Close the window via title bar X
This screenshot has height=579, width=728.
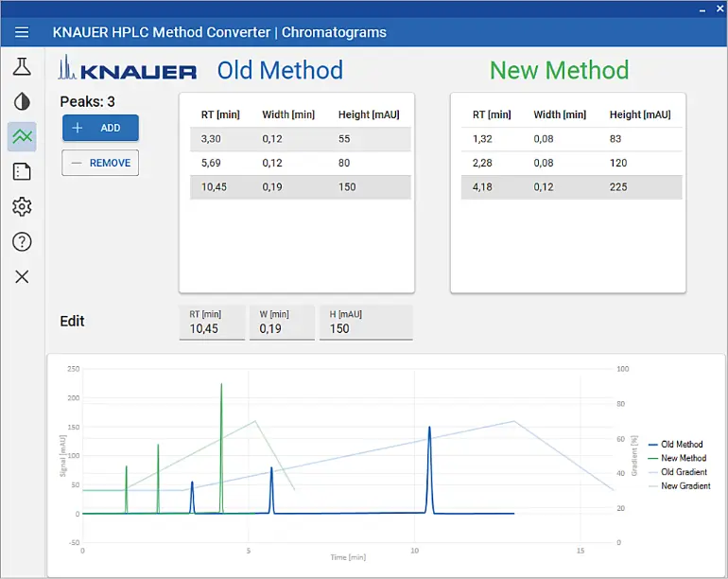(720, 9)
